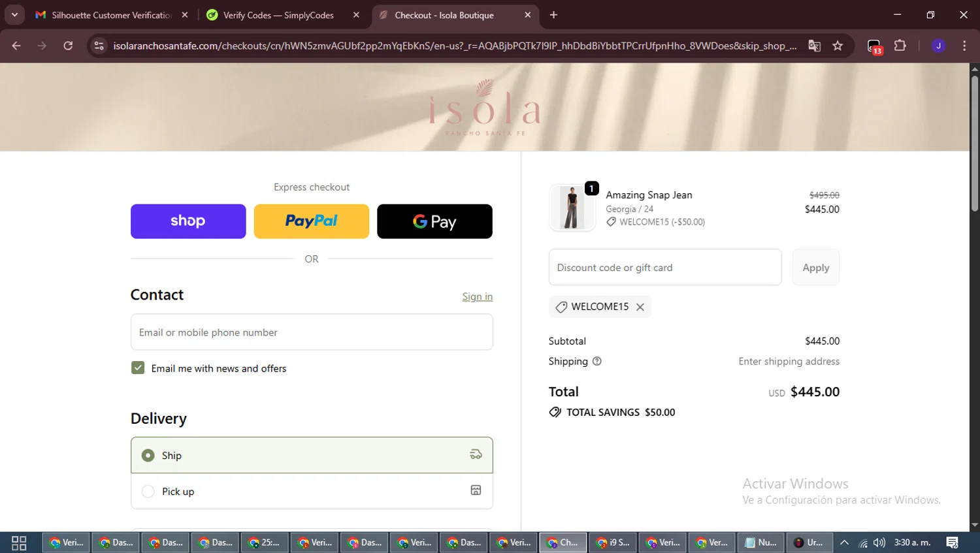Image resolution: width=980 pixels, height=553 pixels.
Task: Open the Windows notification center icon
Action: click(x=953, y=543)
